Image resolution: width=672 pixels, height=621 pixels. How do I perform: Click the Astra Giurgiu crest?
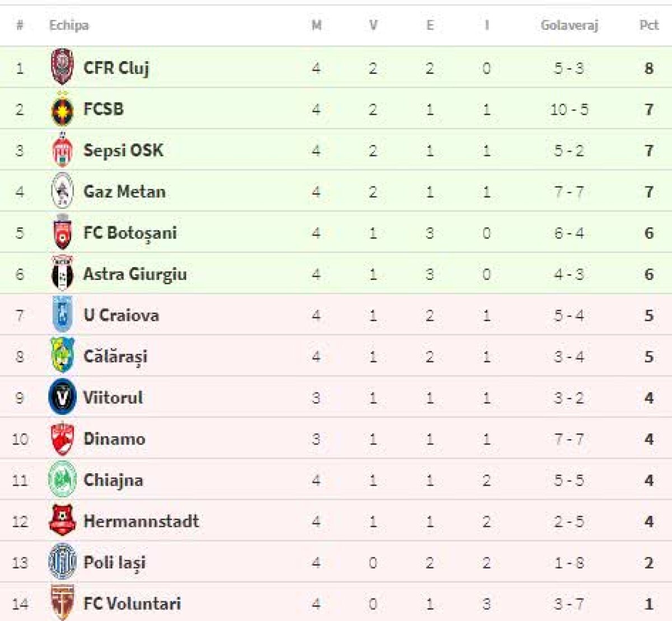point(62,274)
